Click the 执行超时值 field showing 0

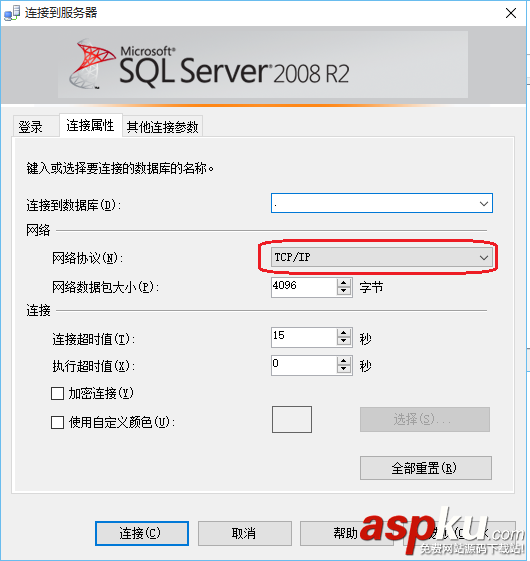pos(304,365)
